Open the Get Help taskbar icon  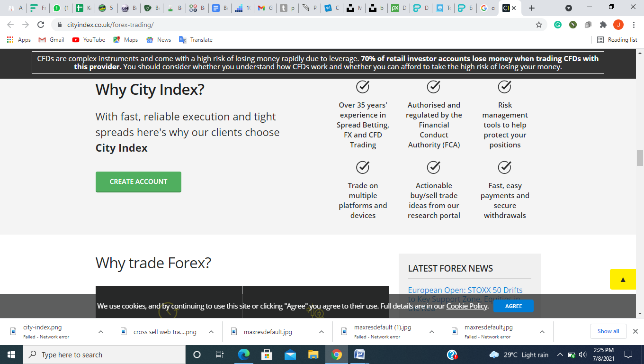tap(452, 355)
